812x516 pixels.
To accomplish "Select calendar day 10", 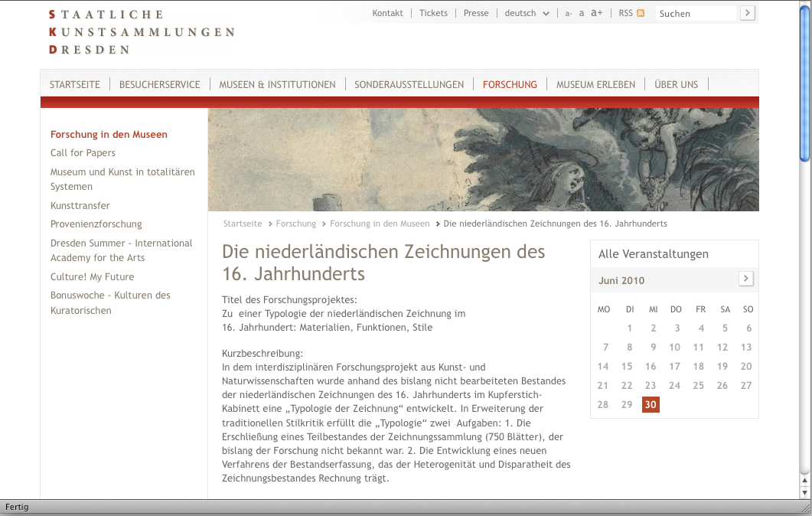I will pyautogui.click(x=674, y=347).
